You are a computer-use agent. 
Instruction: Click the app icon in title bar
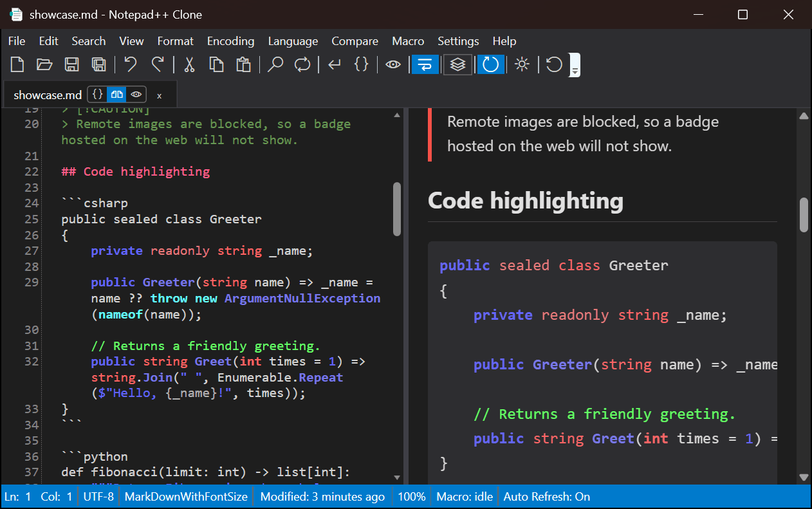[15, 14]
